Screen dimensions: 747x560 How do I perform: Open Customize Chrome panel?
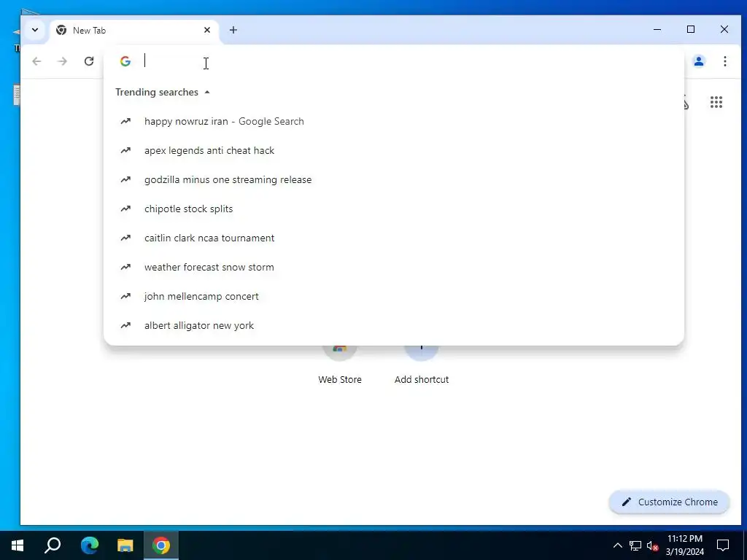pos(669,502)
